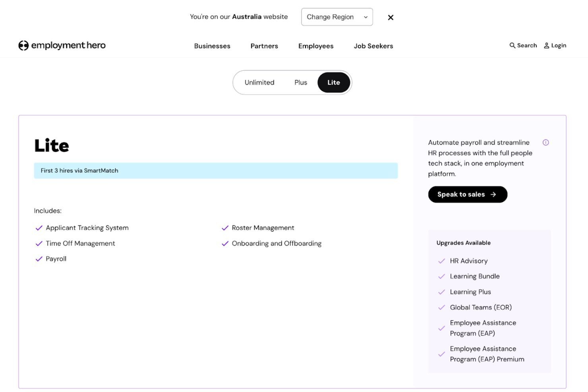Click the checkmark next to Roster Management
Viewport: 588px width, 392px height.
(x=225, y=228)
